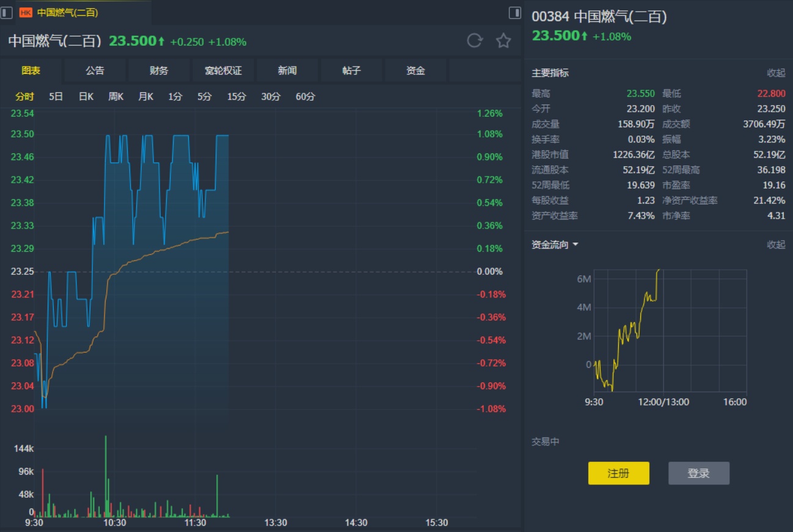The height and width of the screenshot is (532, 793).
Task: Select the 1分 chart interval
Action: point(175,97)
